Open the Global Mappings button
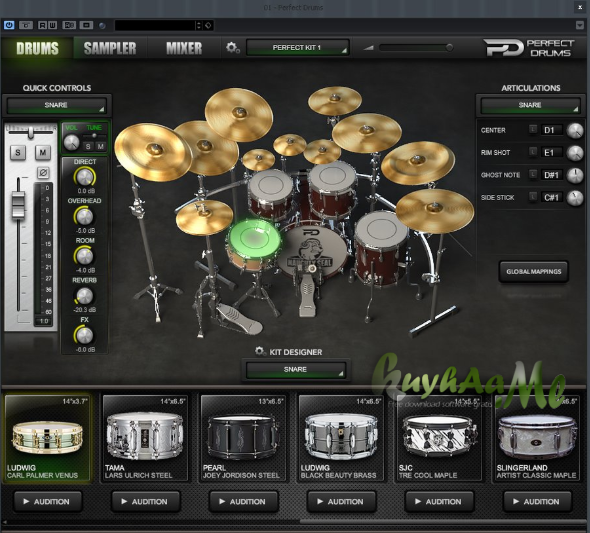Viewport: 590px width, 533px height. 534,272
